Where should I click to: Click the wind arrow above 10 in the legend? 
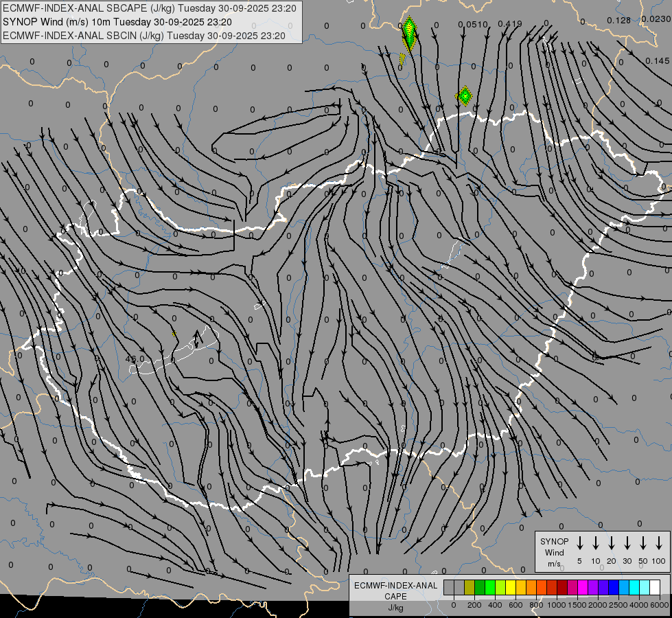(596, 543)
